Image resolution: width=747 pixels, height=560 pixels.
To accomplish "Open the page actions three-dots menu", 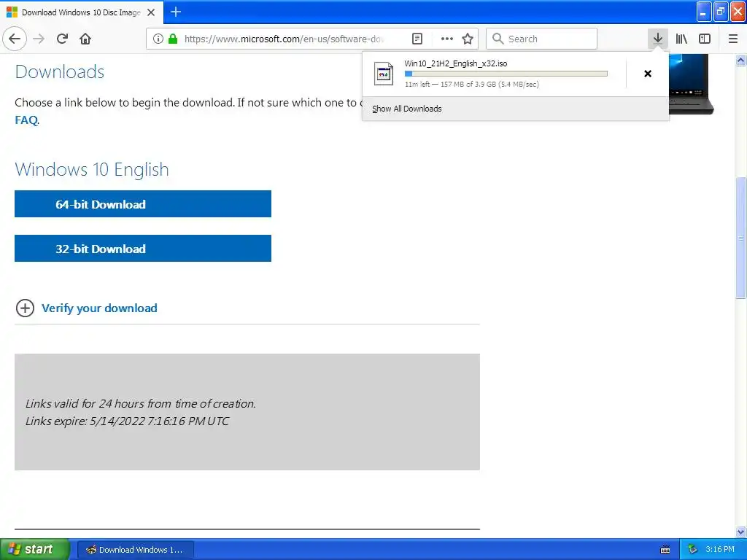I will tap(447, 39).
